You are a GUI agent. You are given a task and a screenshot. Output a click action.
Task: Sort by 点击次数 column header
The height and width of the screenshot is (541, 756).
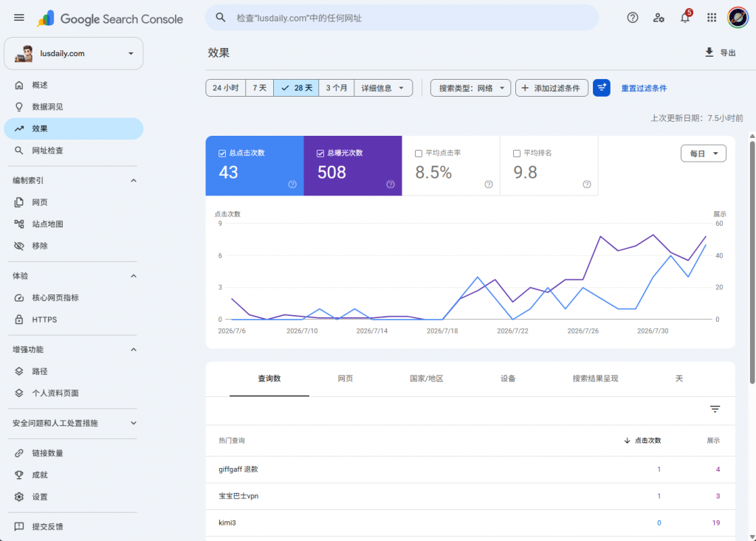pos(642,440)
